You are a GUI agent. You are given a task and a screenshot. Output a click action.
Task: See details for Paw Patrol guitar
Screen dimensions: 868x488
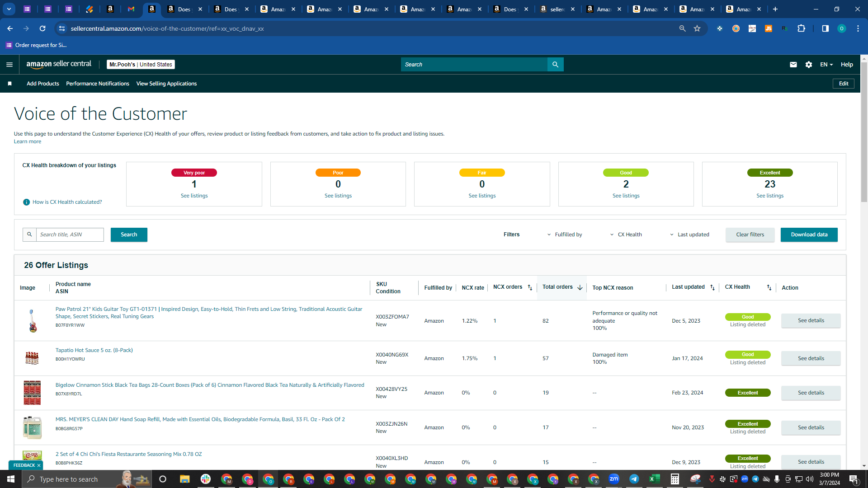point(811,320)
